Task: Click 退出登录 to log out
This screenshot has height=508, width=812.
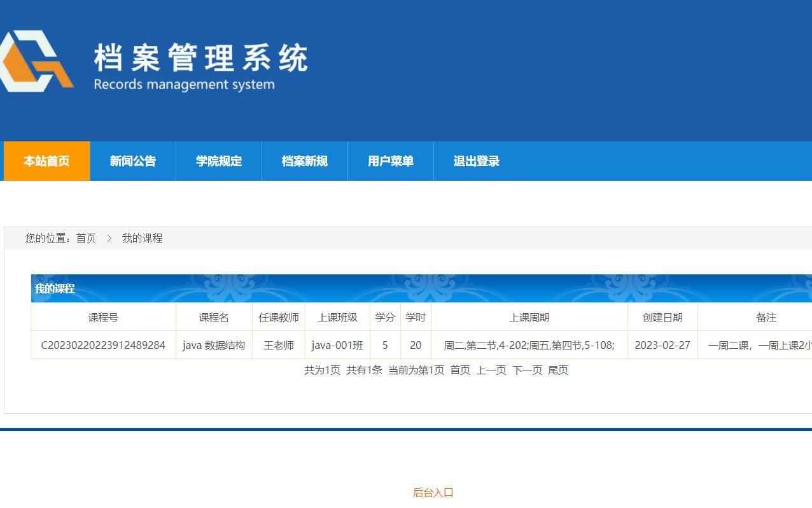Action: pyautogui.click(x=477, y=161)
